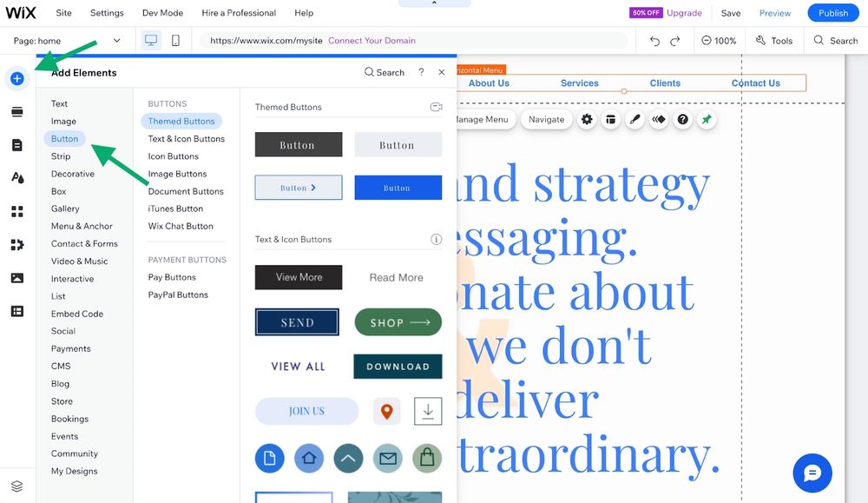The width and height of the screenshot is (868, 503).
Task: Click the blue Add Elements plus icon
Action: pos(16,79)
